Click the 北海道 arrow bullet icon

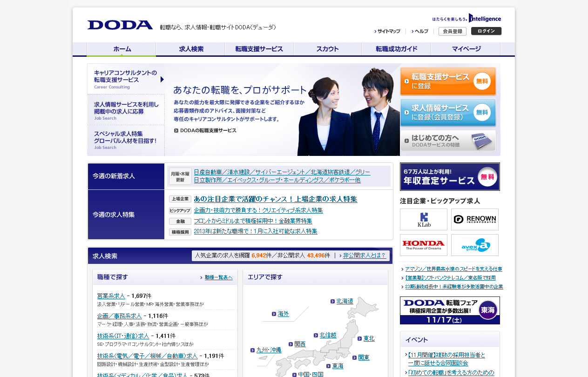point(332,302)
